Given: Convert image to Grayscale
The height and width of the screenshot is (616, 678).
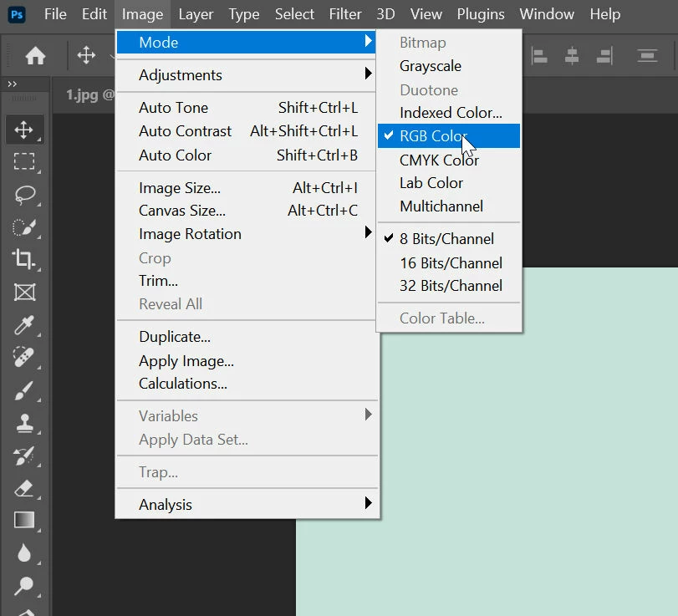Looking at the screenshot, I should 449,66.
